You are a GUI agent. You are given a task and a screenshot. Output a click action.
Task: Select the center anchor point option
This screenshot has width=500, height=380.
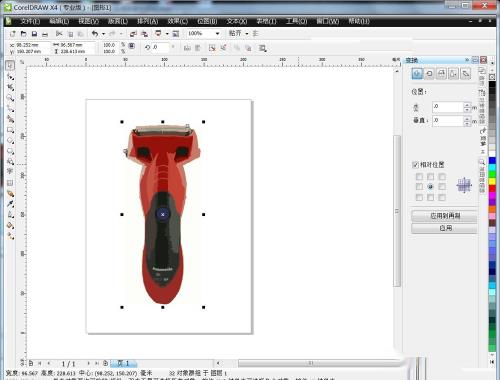[431, 187]
